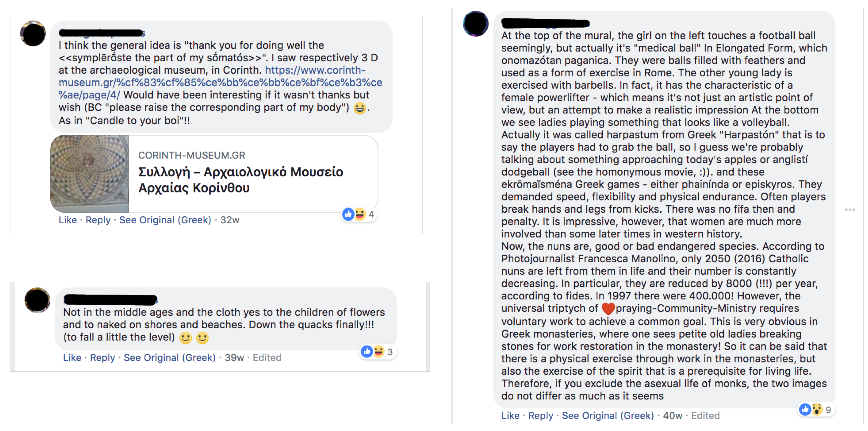The width and height of the screenshot is (868, 431).
Task: Click the like reaction icon on 32w comment
Action: click(x=348, y=214)
